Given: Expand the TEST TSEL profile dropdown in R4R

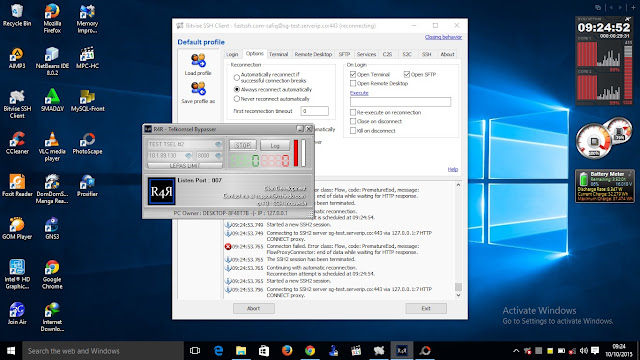Looking at the screenshot, I should coord(218,144).
